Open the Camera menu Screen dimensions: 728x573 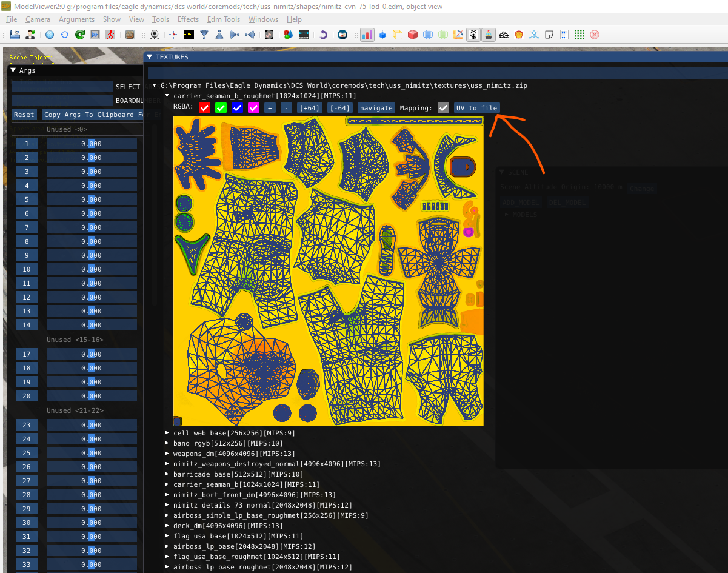pyautogui.click(x=38, y=19)
